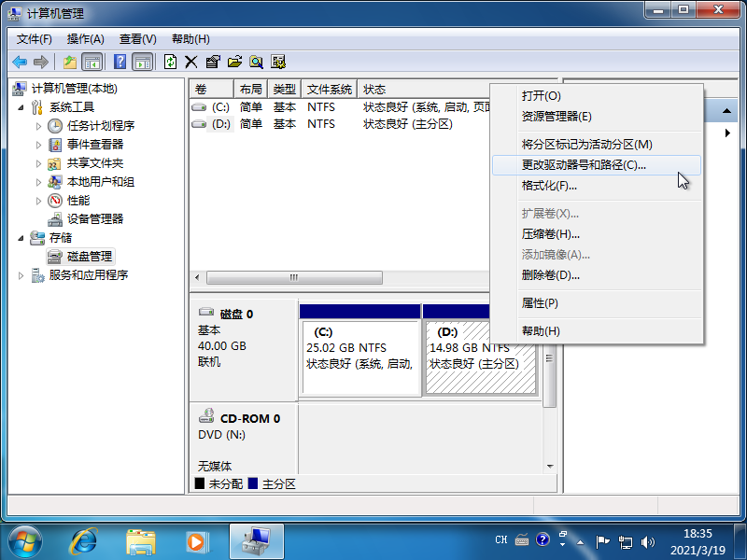The height and width of the screenshot is (560, 747).
Task: Sort by the 状态 column header
Action: pos(424,90)
